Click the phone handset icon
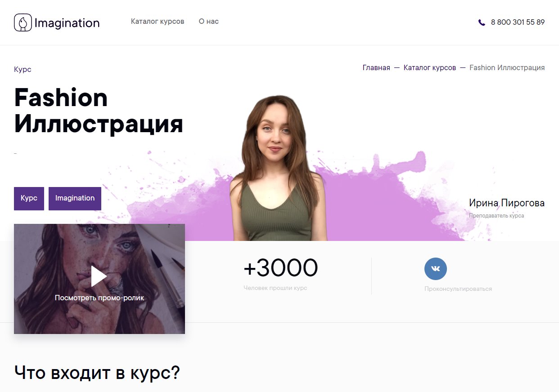Viewport: 559px width, 392px height. pyautogui.click(x=482, y=22)
